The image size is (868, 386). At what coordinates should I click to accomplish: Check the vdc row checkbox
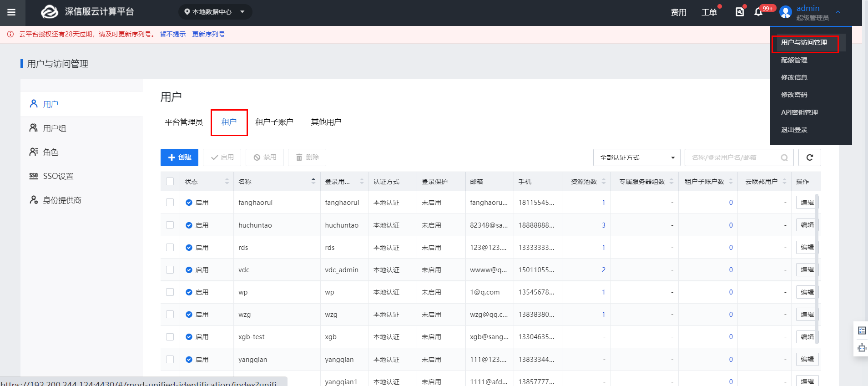point(170,269)
